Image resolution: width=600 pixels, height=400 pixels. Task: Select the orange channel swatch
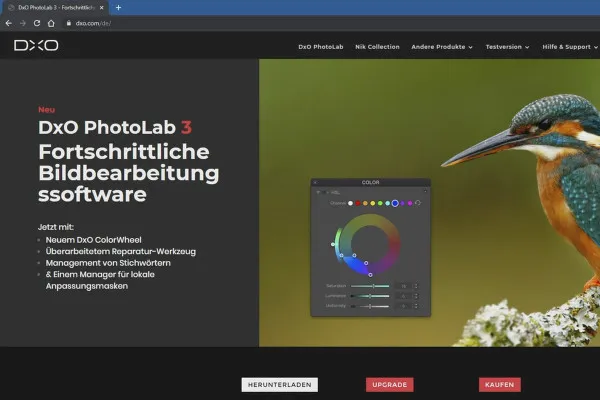coord(365,203)
